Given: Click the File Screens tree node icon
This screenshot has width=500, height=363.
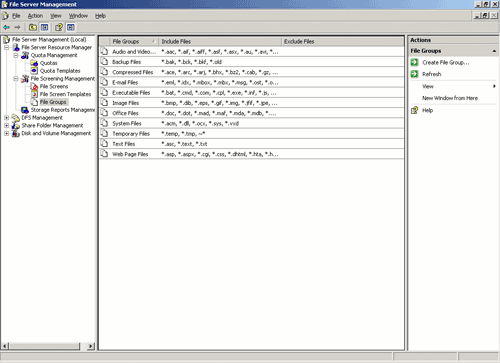Looking at the screenshot, I should pos(34,86).
